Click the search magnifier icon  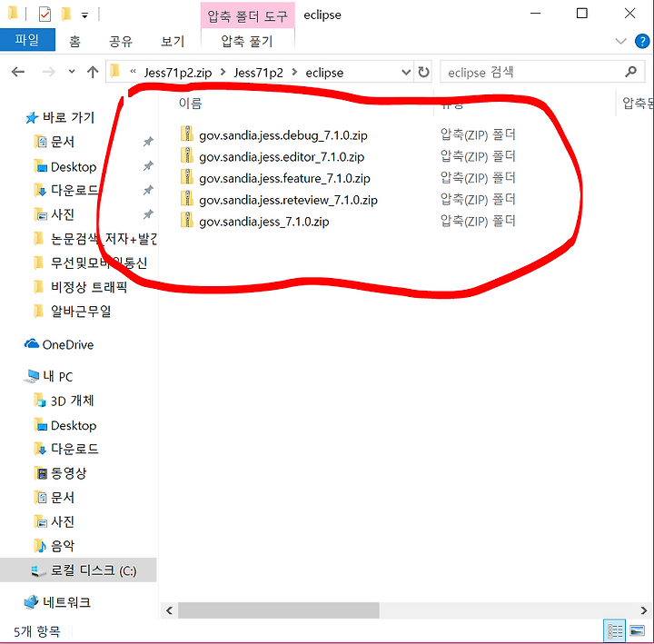(631, 72)
